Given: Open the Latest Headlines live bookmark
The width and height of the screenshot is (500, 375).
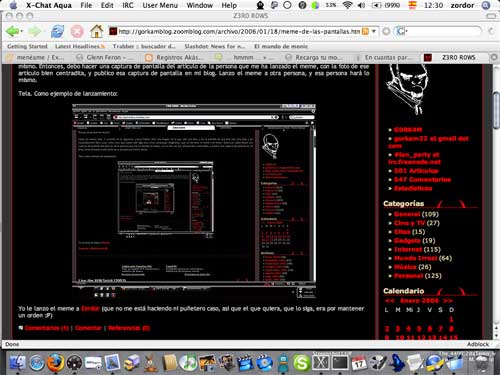Looking at the screenshot, I should click(80, 46).
